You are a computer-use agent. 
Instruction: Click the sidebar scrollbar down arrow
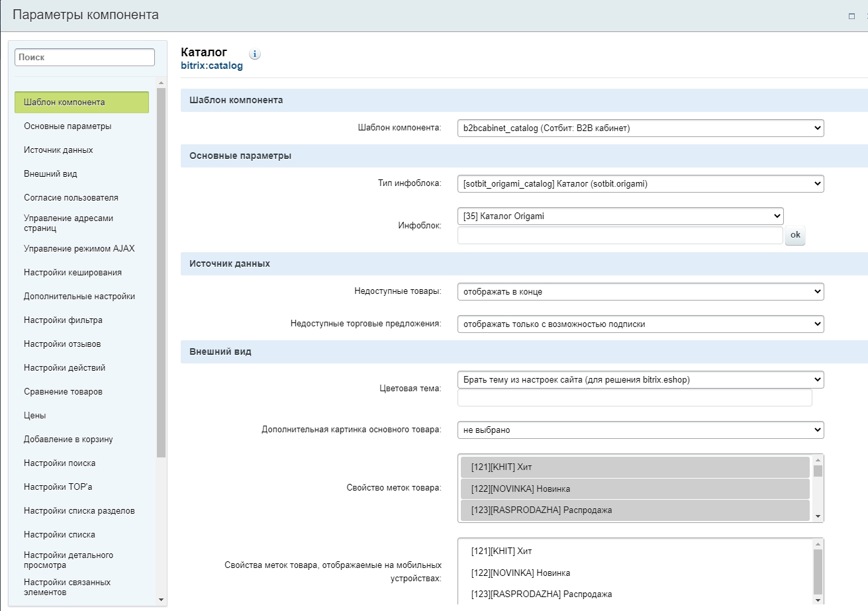[x=162, y=600]
